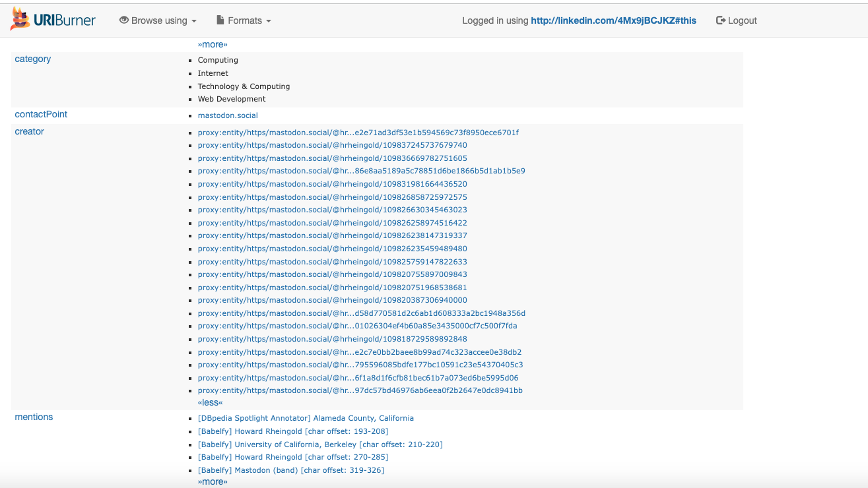
Task: Open creator link ending in 0dc8941bb
Action: 360,390
